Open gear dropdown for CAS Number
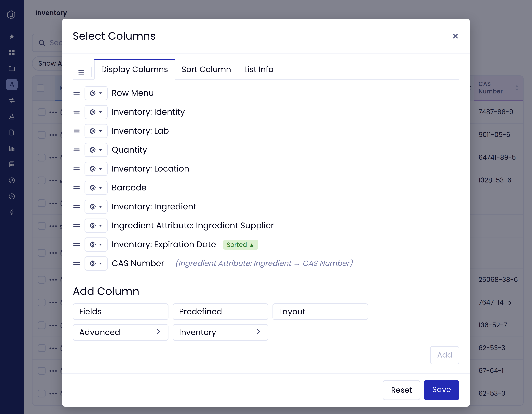The width and height of the screenshot is (532, 414). (96, 263)
